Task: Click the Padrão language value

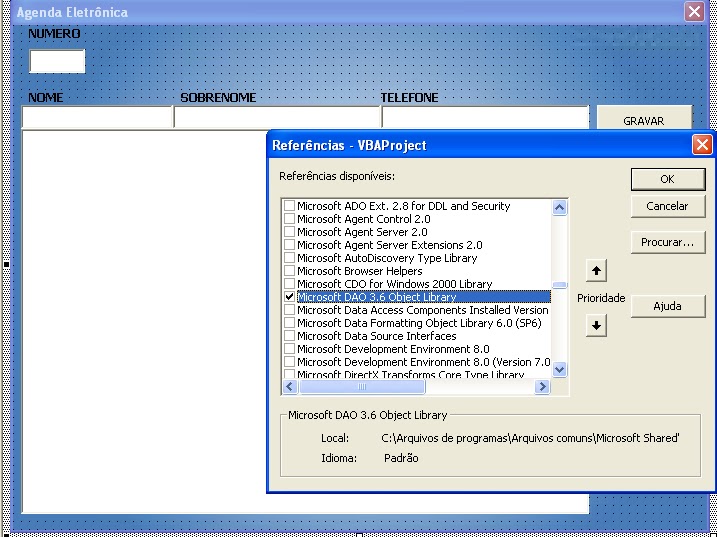Action: tap(401, 458)
